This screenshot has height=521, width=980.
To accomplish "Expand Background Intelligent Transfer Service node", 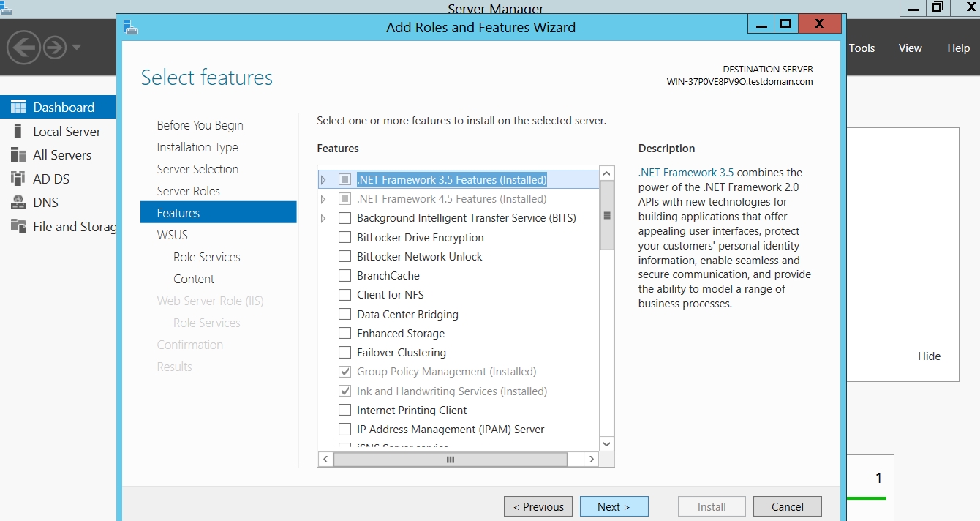I will tap(323, 218).
